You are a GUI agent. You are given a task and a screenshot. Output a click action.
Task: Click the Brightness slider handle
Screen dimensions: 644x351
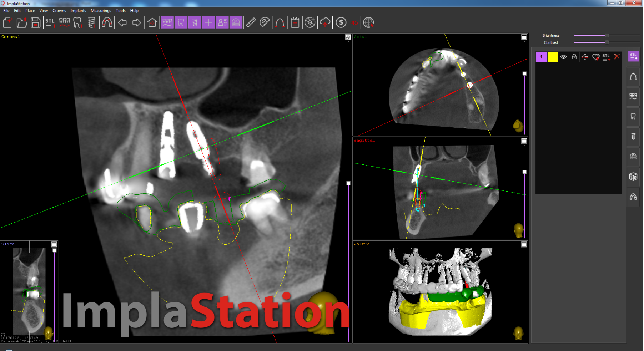[607, 35]
